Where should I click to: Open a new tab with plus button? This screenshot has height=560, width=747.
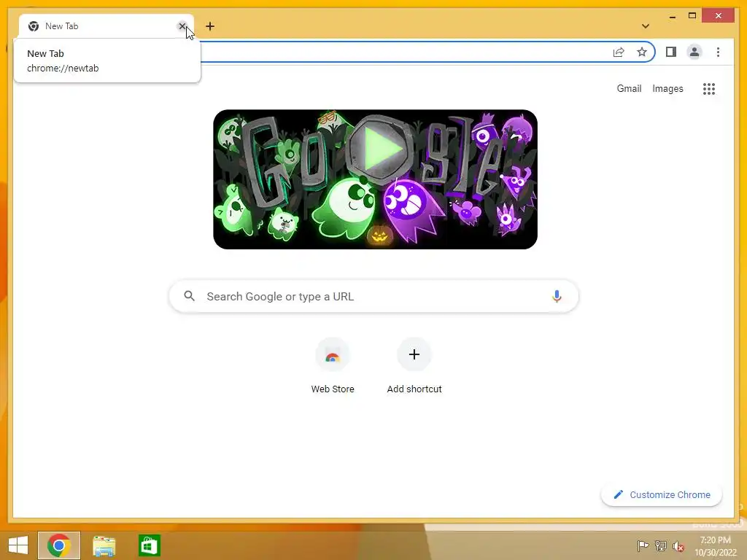pyautogui.click(x=210, y=26)
